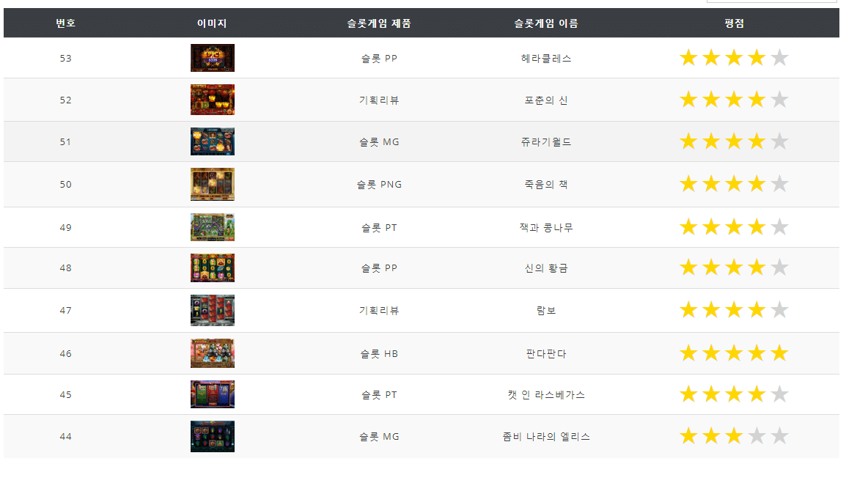Click number 50 in the 번호 column
This screenshot has width=868, height=483.
(x=65, y=184)
